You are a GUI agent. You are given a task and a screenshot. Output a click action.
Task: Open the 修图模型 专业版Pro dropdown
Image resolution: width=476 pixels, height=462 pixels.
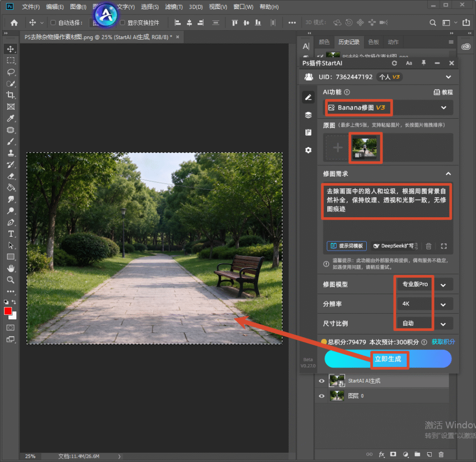click(425, 285)
